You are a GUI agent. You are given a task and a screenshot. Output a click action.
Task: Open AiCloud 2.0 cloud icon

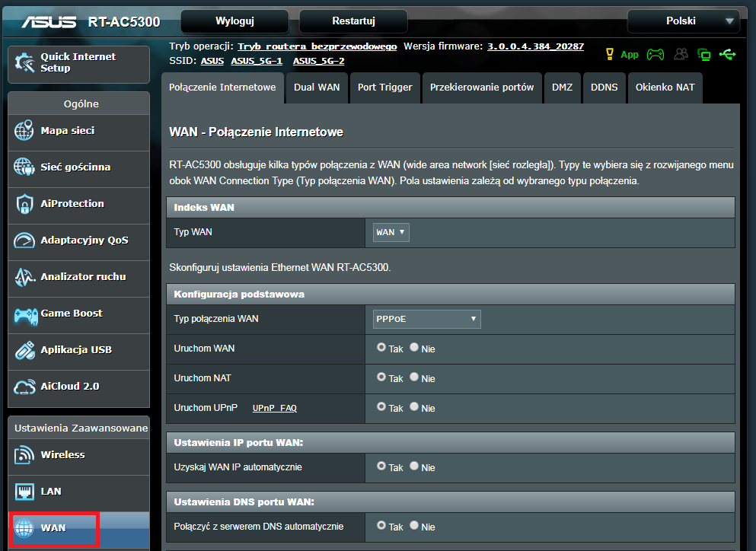[24, 387]
